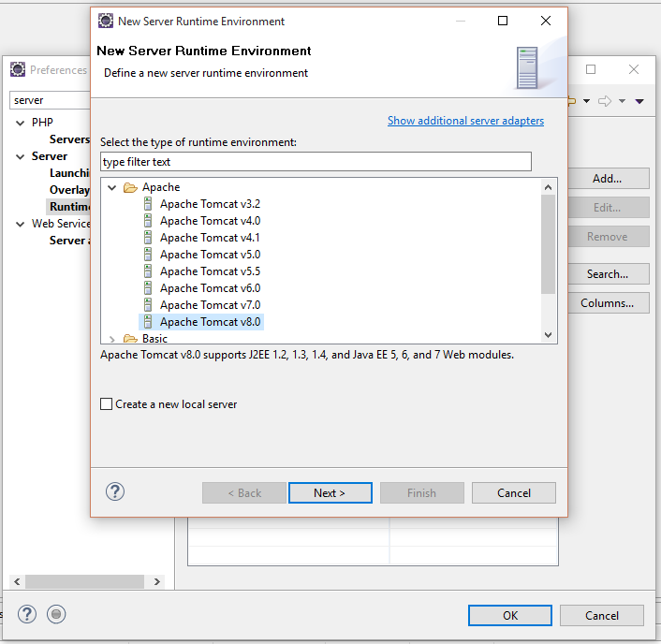Image resolution: width=661 pixels, height=644 pixels.
Task: Click the Eclipse icon in wizard title bar
Action: [106, 21]
